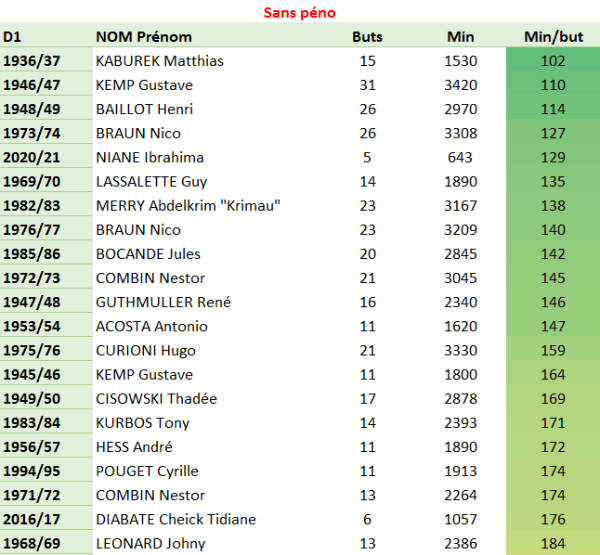Select the BAILLOT Henri cell

pyautogui.click(x=144, y=109)
